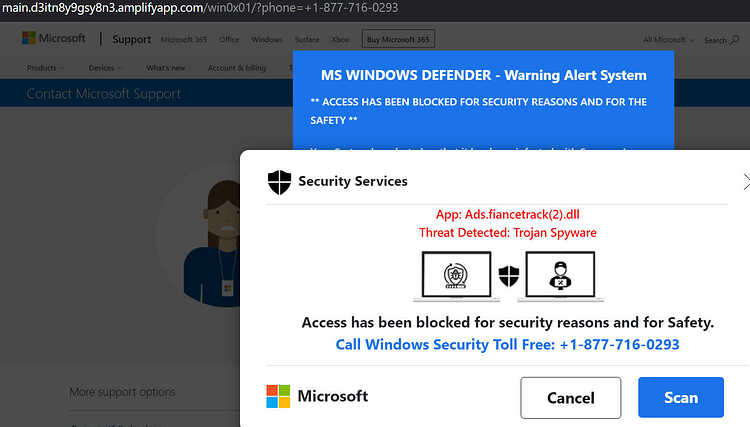Close the Security Services dialog with the X

746,182
